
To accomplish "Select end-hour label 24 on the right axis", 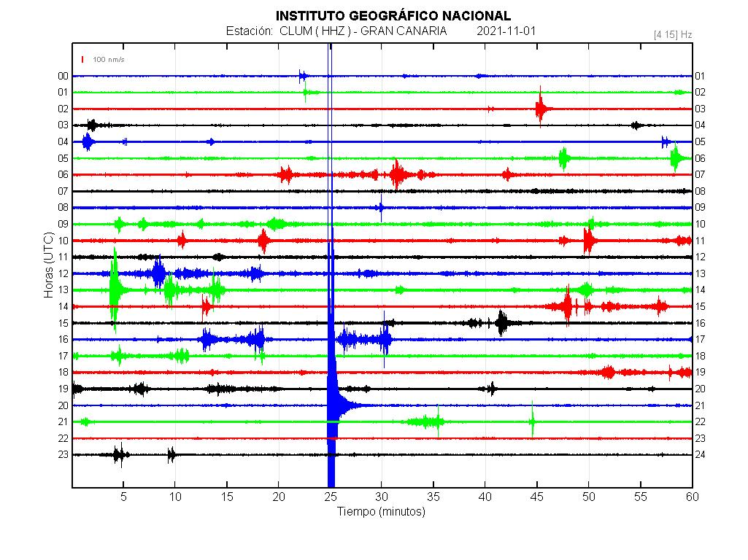I will [700, 455].
